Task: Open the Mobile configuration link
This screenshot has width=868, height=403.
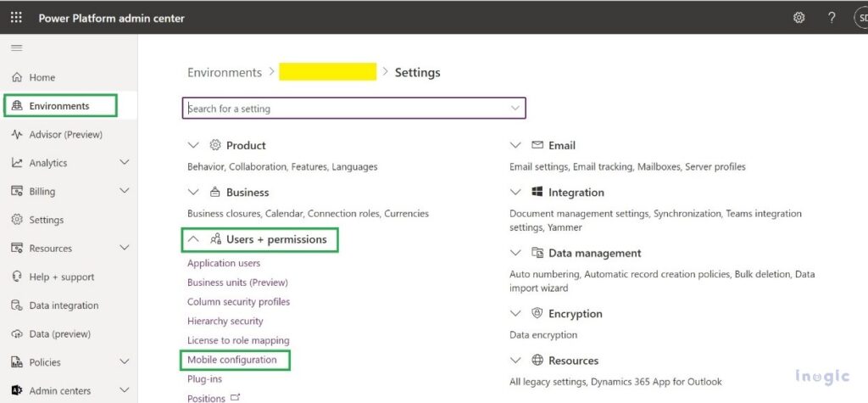Action: coord(232,360)
